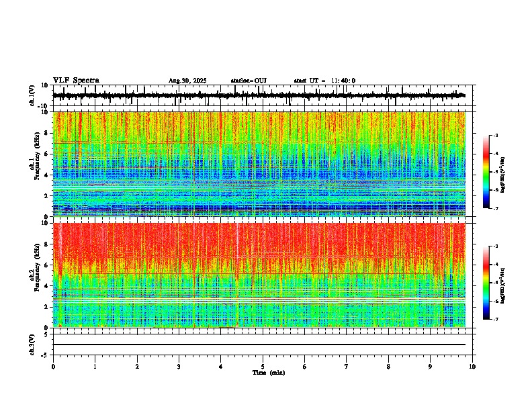Click the "ch.1(V)" axis label
Image resolution: width=532 pixels, height=411 pixels.
tap(32, 95)
